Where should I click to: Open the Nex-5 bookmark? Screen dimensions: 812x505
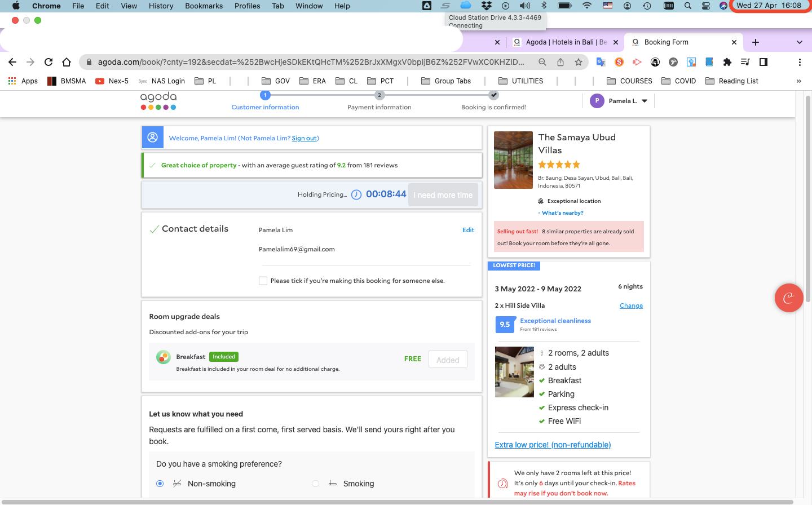pos(112,81)
